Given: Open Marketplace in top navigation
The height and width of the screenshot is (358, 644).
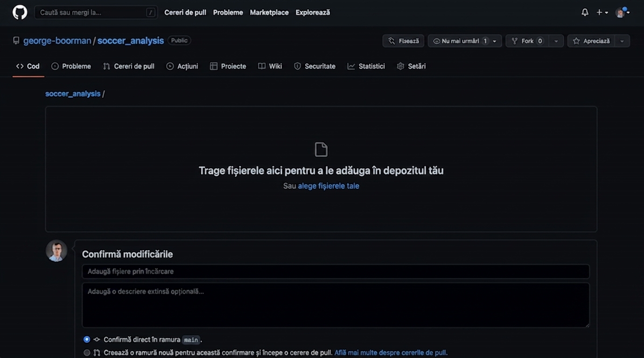Looking at the screenshot, I should click(x=269, y=13).
